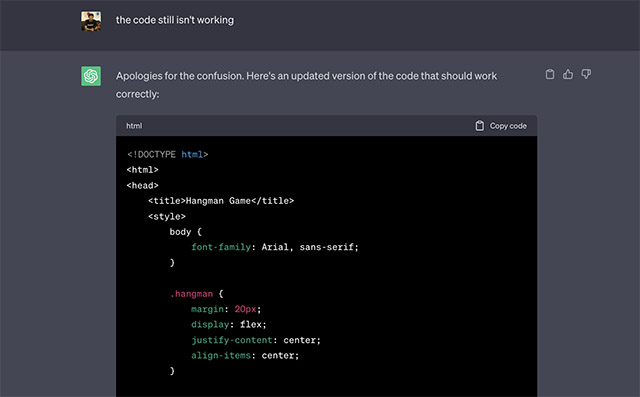
Task: Click the opening style tag line
Action: [x=167, y=216]
